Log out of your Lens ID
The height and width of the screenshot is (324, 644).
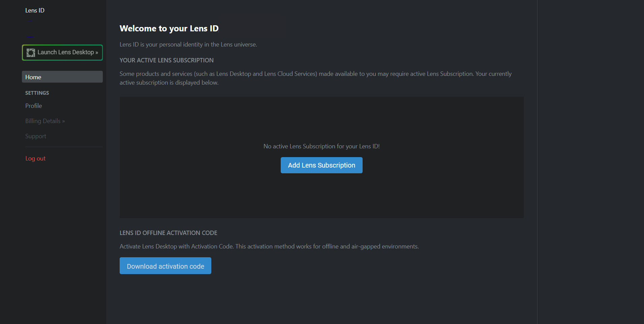pos(35,158)
